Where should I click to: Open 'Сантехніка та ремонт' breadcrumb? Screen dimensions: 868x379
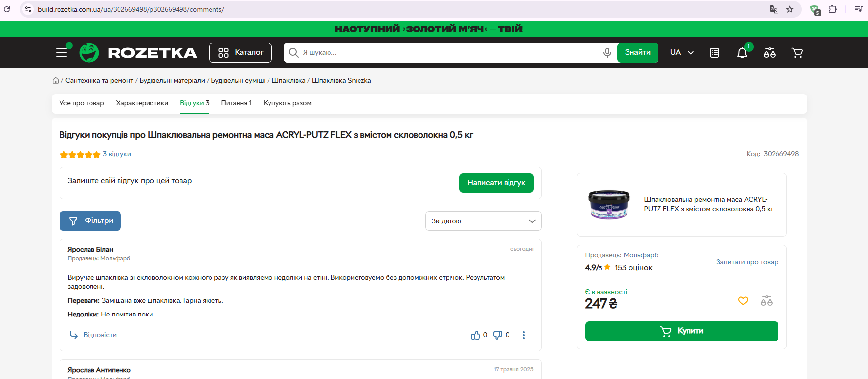click(x=99, y=81)
